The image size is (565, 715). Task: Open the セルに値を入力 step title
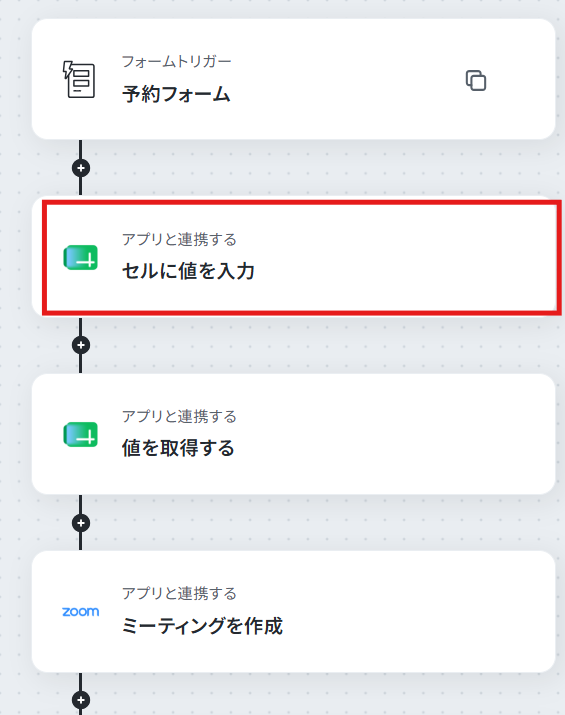tap(188, 271)
